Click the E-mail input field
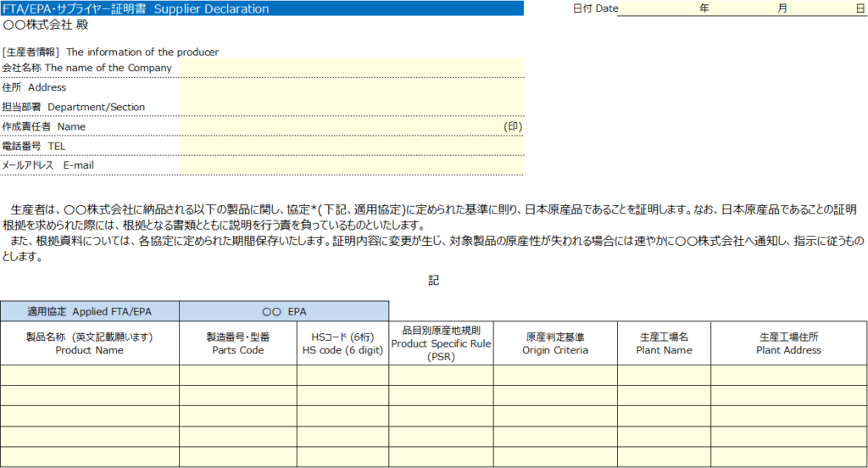Viewport: 868px width, 468px height. tap(351, 165)
